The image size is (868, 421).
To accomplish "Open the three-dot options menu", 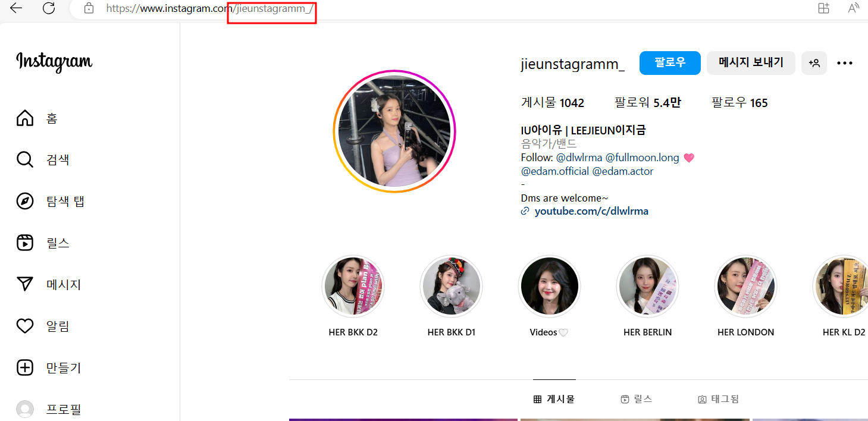I will pos(845,62).
